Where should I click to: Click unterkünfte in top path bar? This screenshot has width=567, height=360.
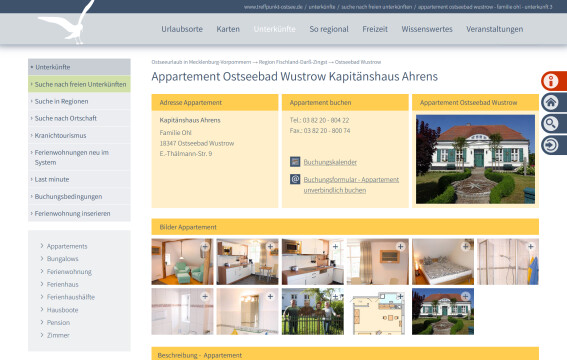tap(321, 7)
